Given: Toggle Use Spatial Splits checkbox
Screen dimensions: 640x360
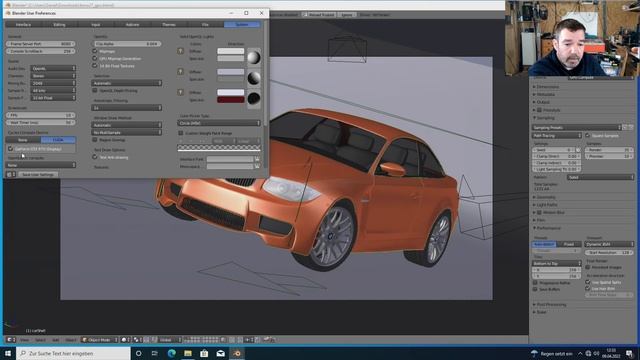Looking at the screenshot, I should click(x=588, y=282).
